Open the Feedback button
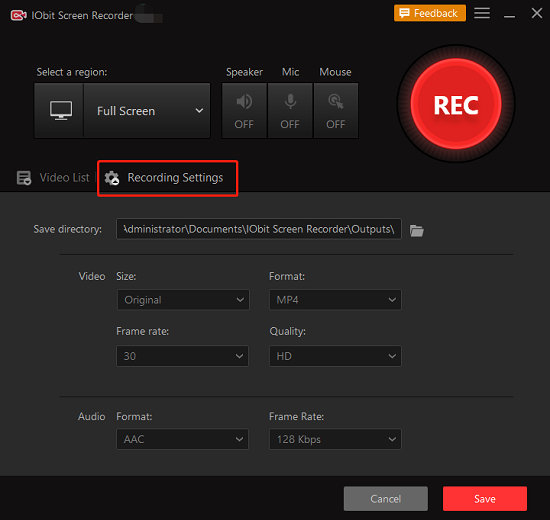 [x=430, y=13]
